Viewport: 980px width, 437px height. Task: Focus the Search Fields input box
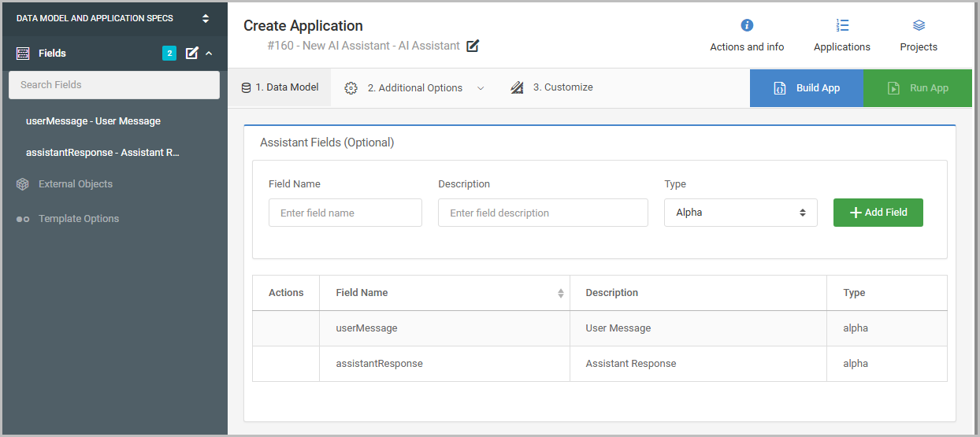pyautogui.click(x=114, y=85)
